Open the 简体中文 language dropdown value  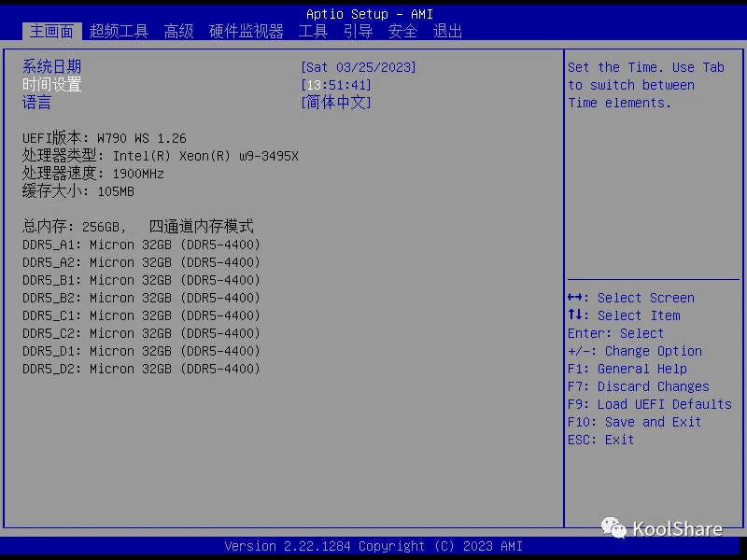coord(336,103)
